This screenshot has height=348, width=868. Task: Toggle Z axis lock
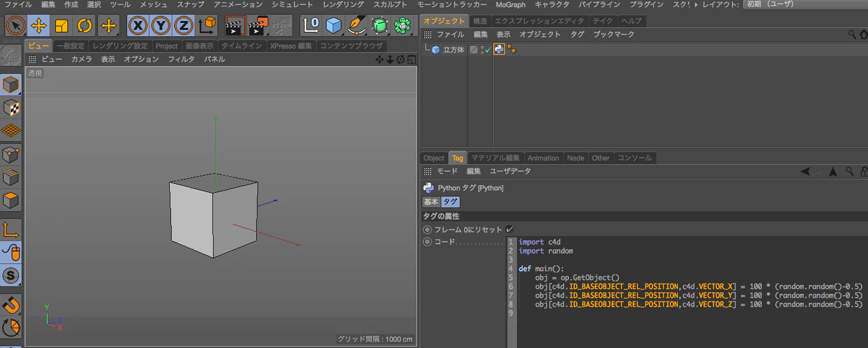click(x=184, y=25)
